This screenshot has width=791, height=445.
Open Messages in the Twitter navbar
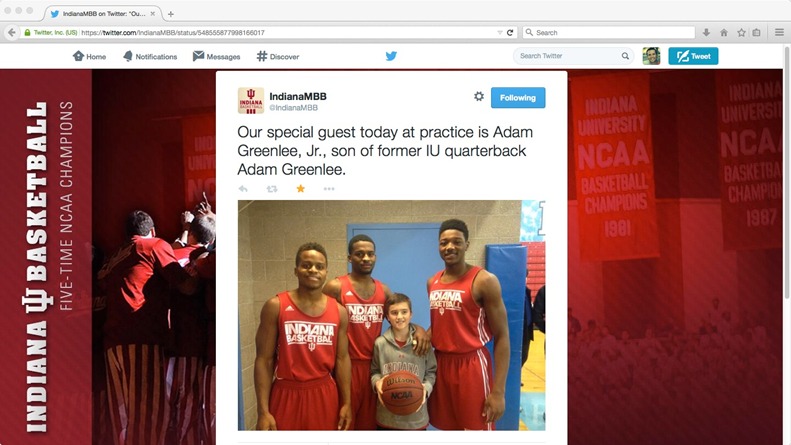[216, 57]
